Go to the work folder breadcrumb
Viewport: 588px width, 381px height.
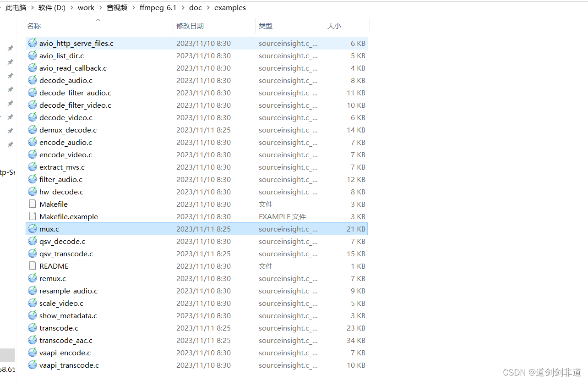(x=86, y=7)
